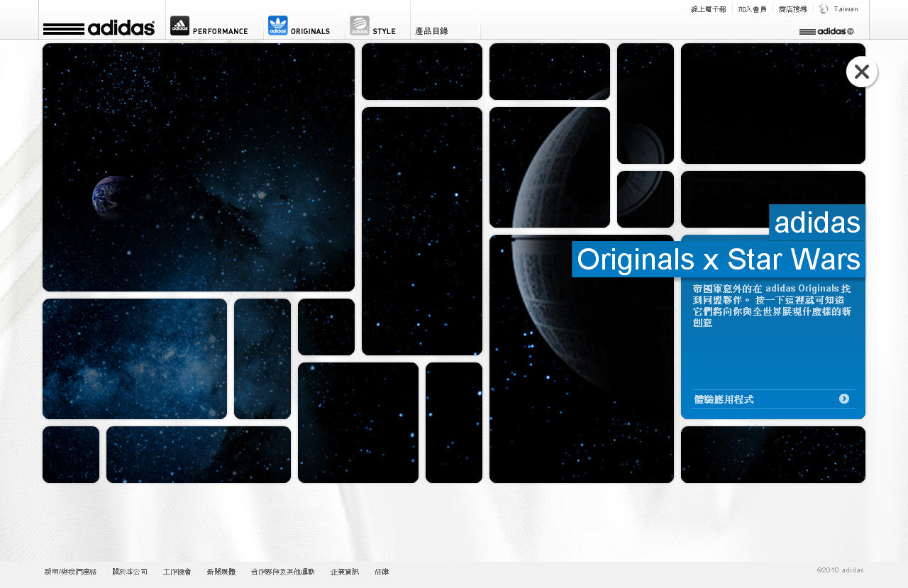This screenshot has width=908, height=588.
Task: Open the 新聞媒體 press footer link
Action: 221,572
